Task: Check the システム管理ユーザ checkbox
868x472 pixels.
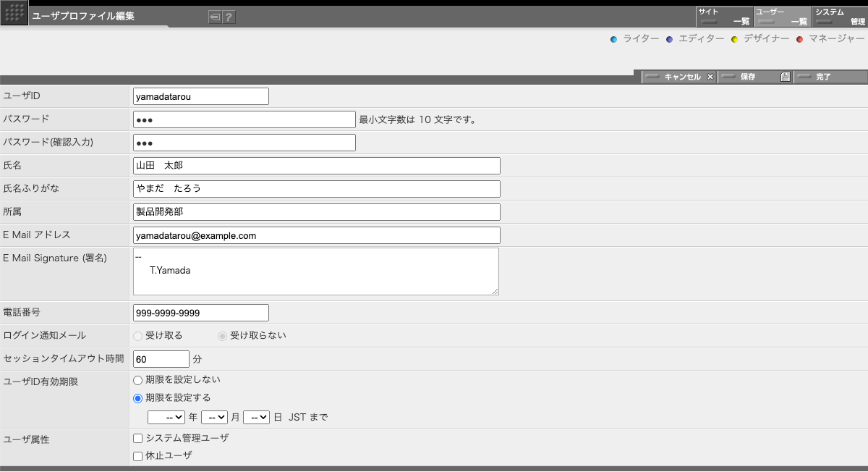Action: (x=137, y=437)
